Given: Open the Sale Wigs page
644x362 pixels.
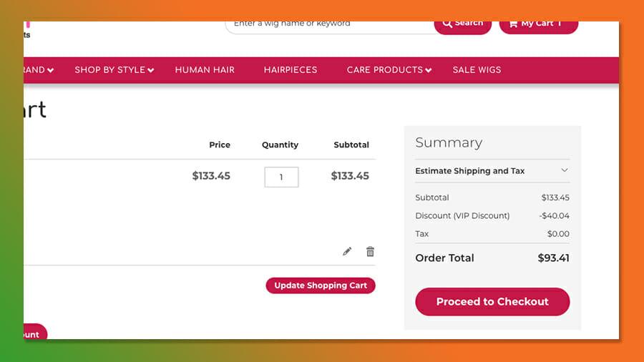Looking at the screenshot, I should [477, 69].
